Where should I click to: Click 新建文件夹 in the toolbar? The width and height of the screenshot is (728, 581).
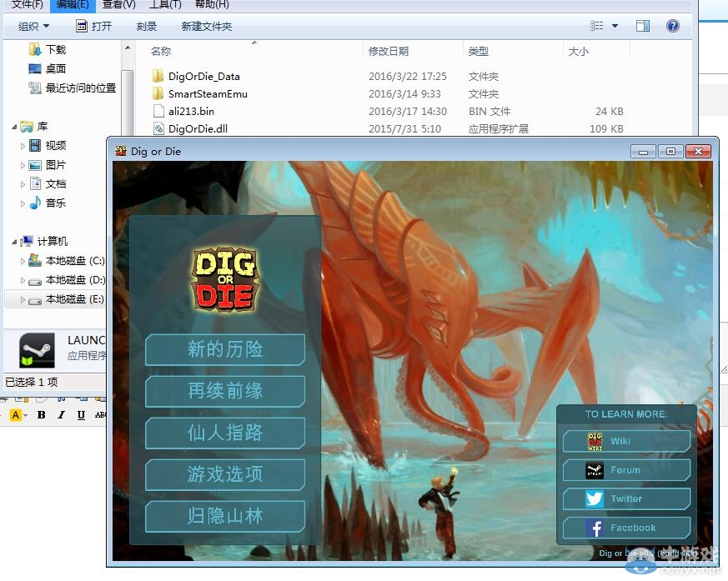point(207,27)
